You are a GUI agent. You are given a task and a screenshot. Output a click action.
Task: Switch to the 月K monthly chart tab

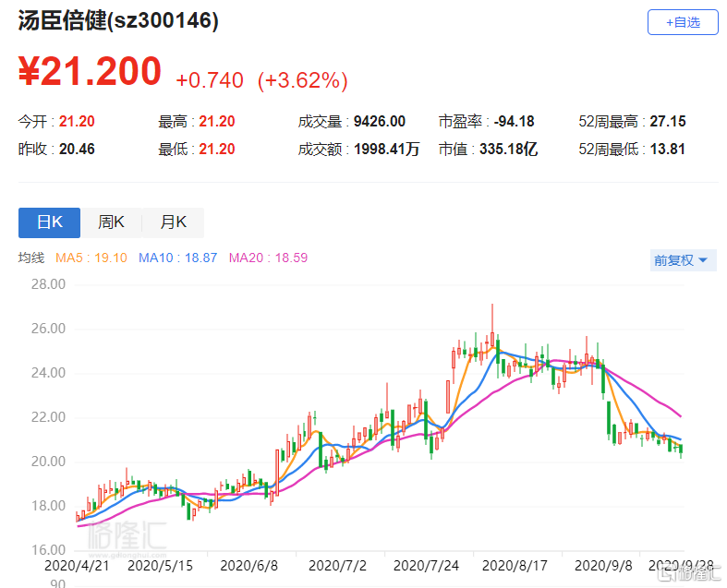173,222
